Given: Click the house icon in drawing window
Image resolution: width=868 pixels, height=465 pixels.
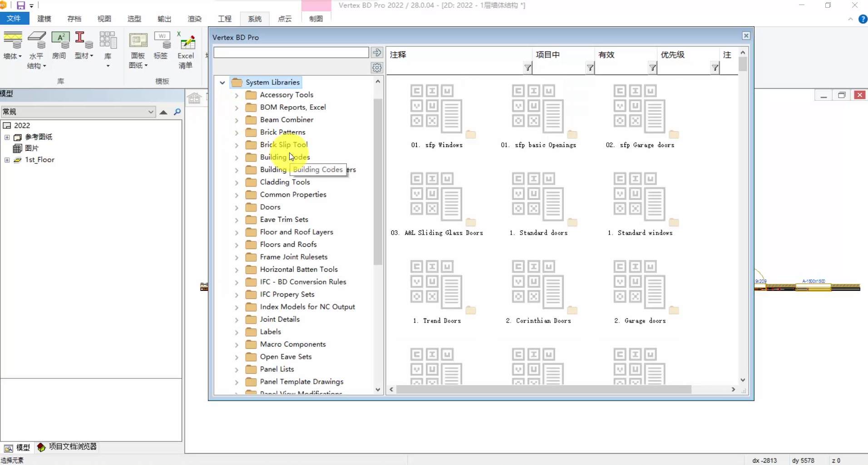Looking at the screenshot, I should [194, 98].
